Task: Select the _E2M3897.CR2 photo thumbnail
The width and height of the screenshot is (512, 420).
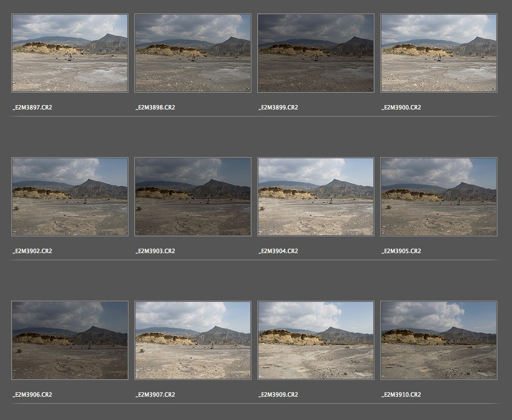Action: 70,53
